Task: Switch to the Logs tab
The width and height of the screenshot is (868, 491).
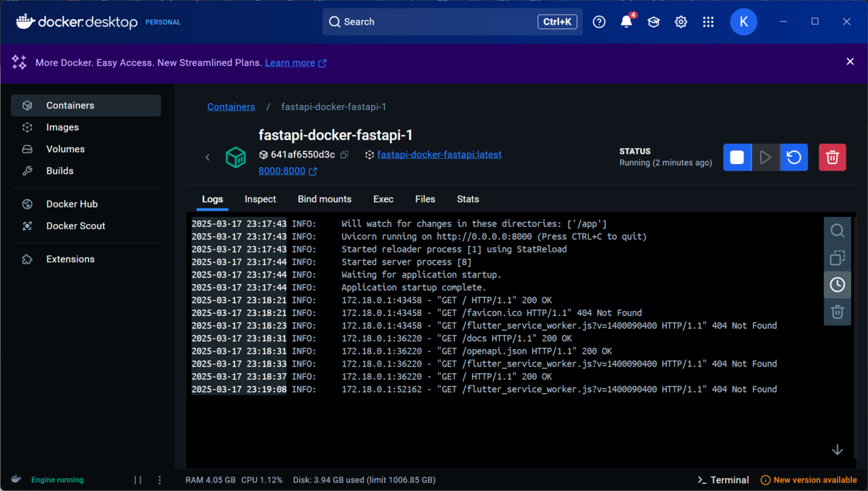Action: coord(213,199)
